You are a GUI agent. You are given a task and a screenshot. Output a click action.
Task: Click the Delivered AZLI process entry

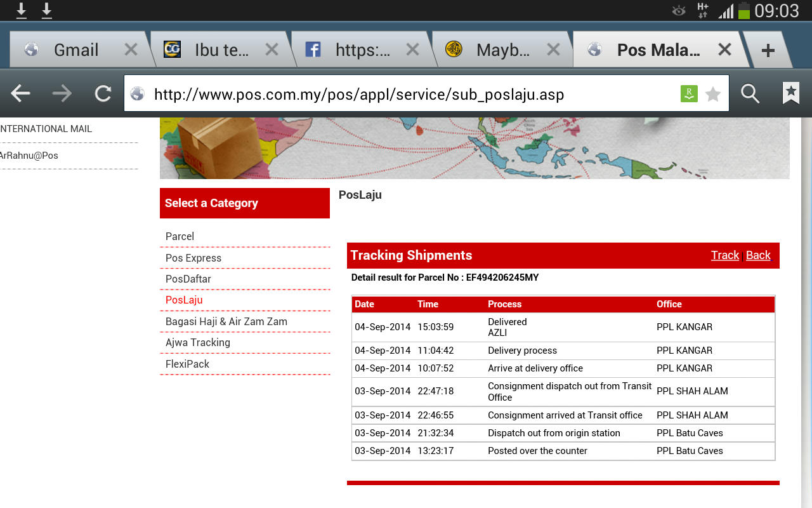pyautogui.click(x=507, y=327)
